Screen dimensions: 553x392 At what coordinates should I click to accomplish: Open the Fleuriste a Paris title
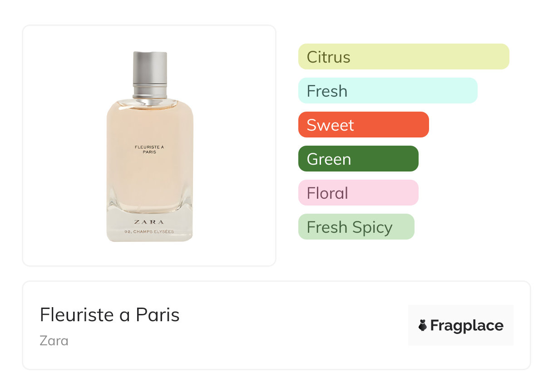[x=109, y=314]
